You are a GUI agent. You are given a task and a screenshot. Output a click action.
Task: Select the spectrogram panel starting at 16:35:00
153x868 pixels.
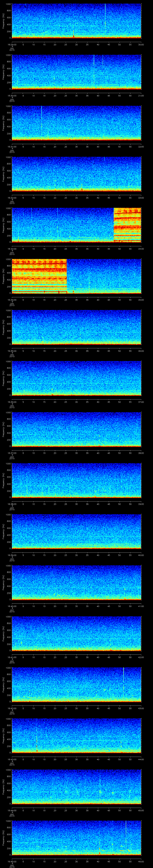76,327
